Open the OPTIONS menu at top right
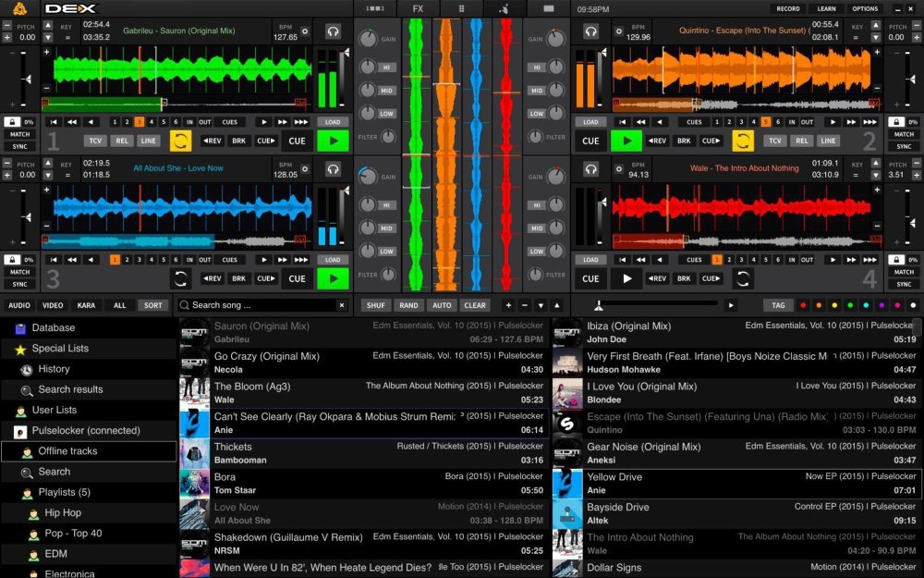The image size is (924, 578). 866,8
